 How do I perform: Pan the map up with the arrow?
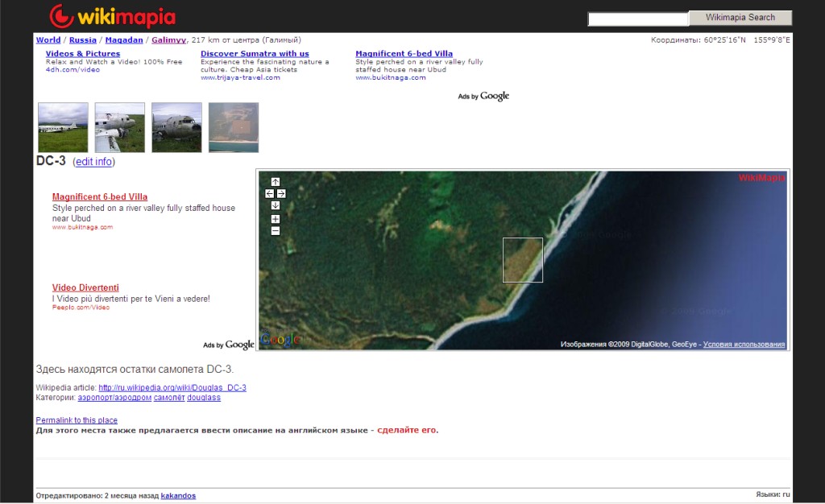coord(276,182)
